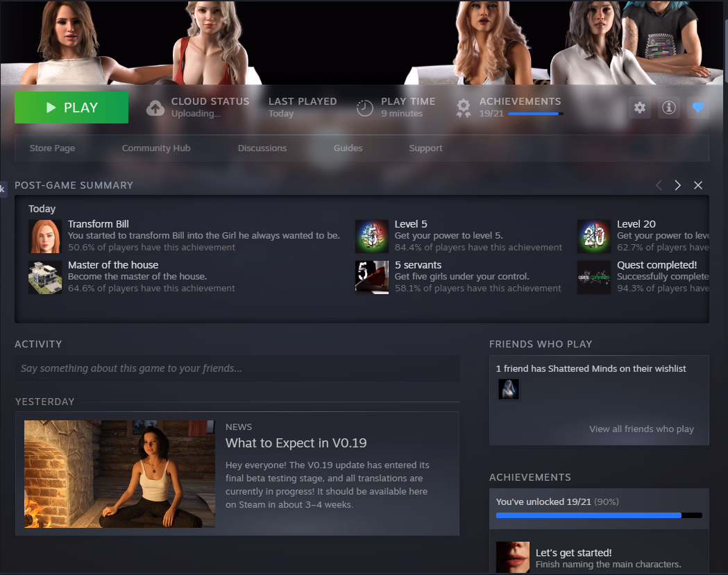Click the 'Master of the house' title

coord(113,265)
